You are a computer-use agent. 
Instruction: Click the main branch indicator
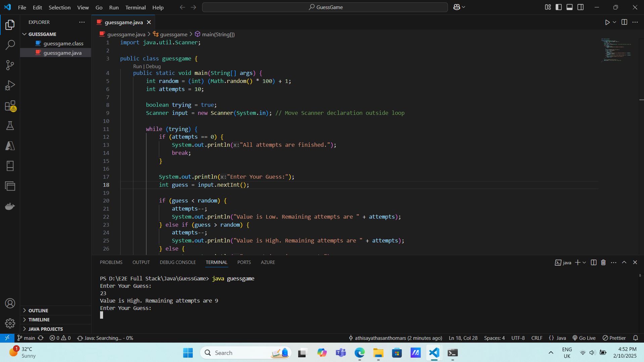point(26,338)
